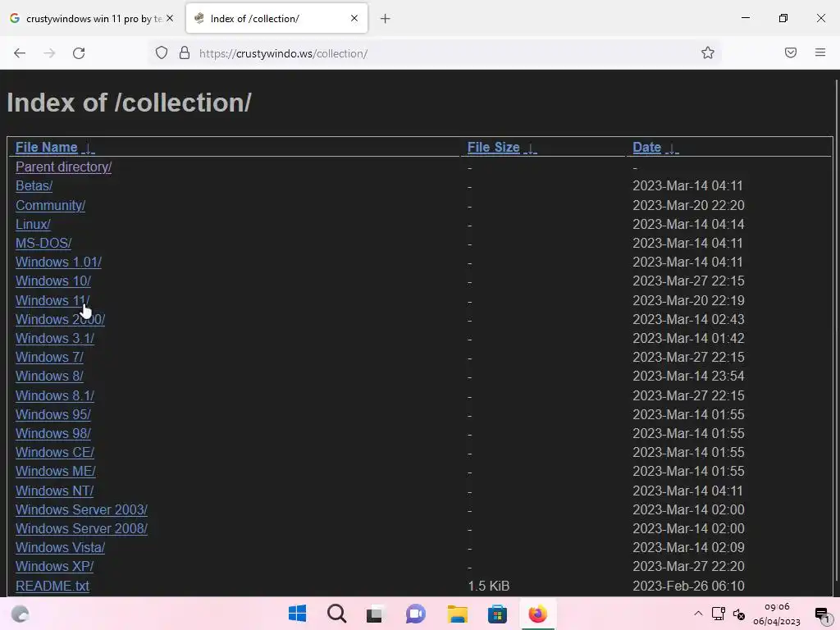Click the Firefox taskbar icon
This screenshot has width=840, height=630.
click(x=538, y=614)
